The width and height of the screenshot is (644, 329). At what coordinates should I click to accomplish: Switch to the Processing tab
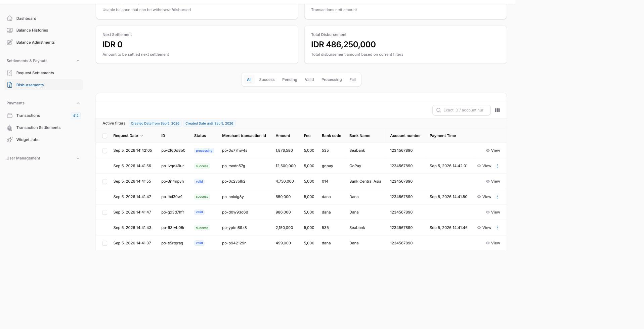point(331,80)
